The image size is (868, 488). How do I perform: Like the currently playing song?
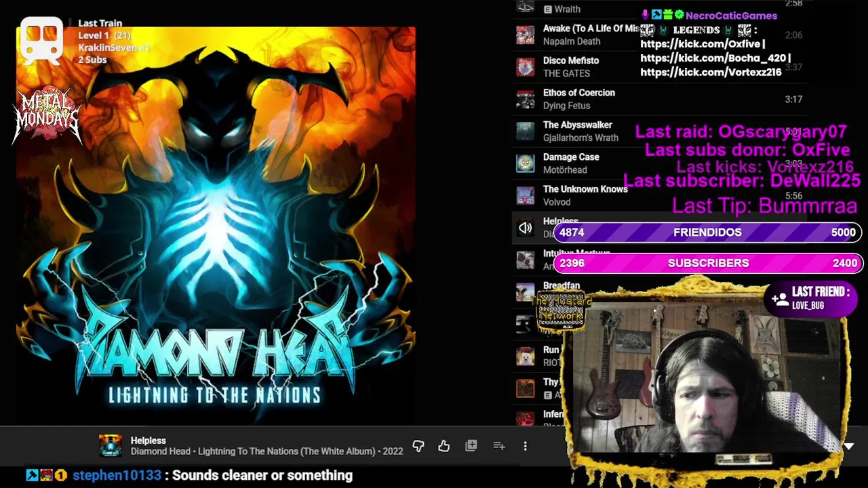coord(443,446)
